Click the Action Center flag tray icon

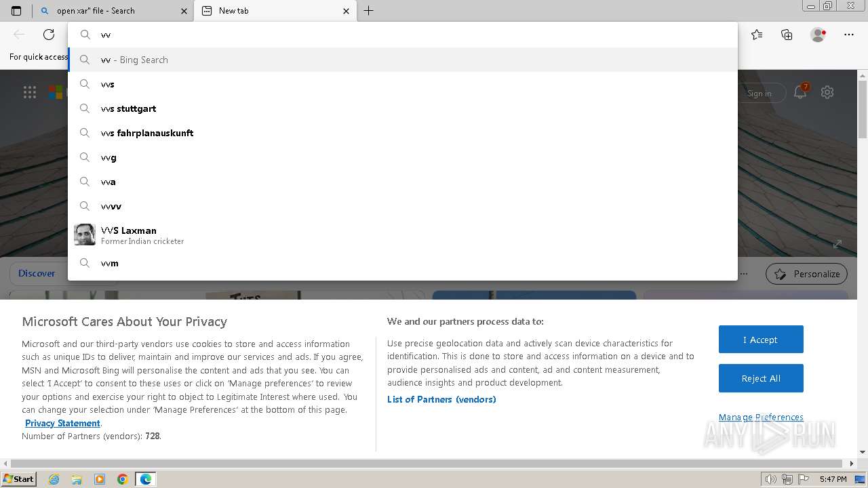pyautogui.click(x=802, y=479)
